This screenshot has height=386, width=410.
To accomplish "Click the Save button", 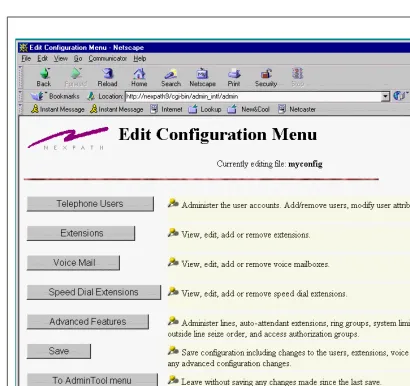I will click(59, 351).
